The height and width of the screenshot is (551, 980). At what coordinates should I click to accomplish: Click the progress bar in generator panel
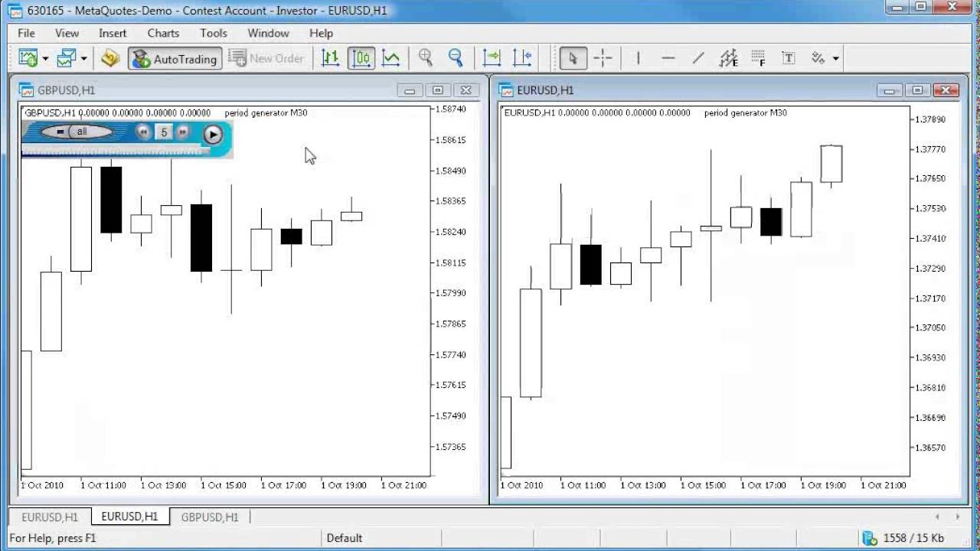point(116,152)
